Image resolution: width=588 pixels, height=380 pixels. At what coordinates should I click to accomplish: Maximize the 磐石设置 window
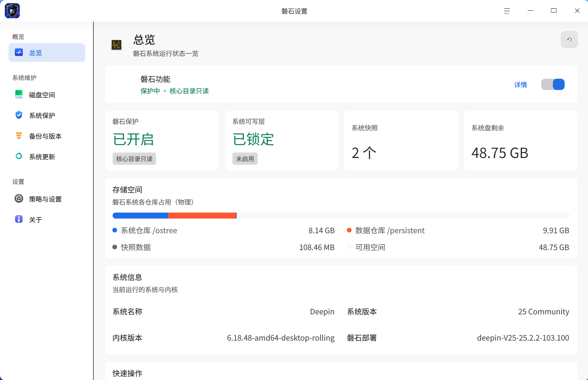(554, 11)
